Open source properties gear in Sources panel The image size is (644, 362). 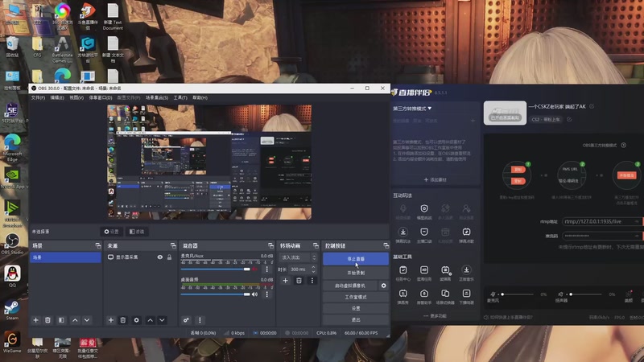tap(136, 320)
